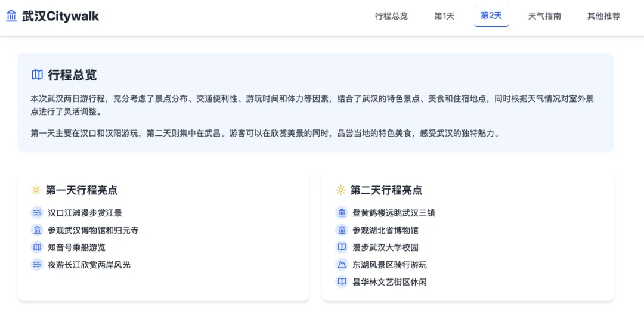Click the museum icon beside 参观武汉博物馆和归元寺
Screen dimensions: 644x313
coord(37,230)
